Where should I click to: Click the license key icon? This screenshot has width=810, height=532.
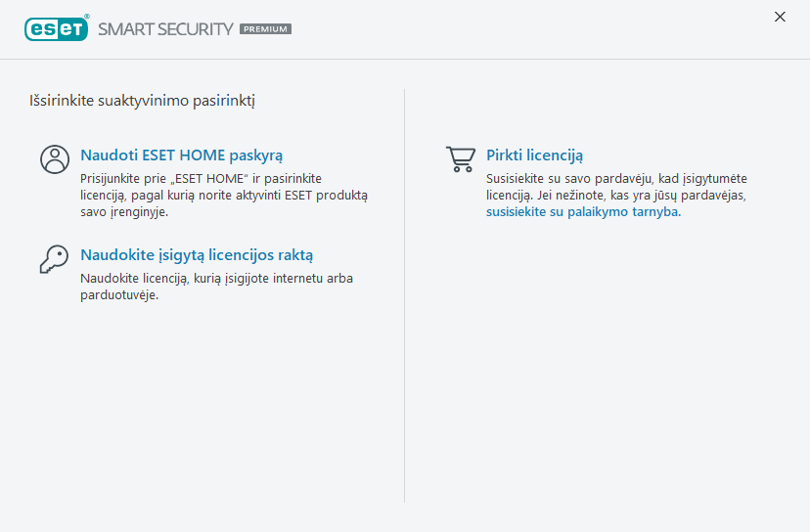[x=54, y=258]
